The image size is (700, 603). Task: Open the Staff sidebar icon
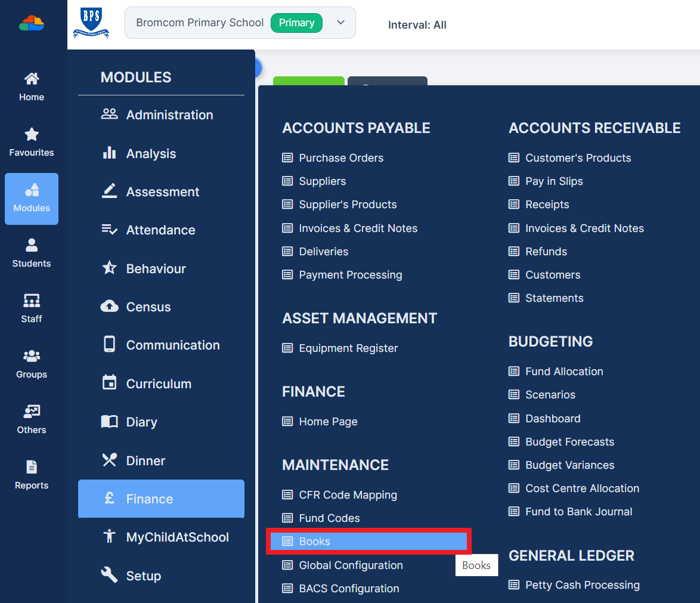[x=31, y=301]
